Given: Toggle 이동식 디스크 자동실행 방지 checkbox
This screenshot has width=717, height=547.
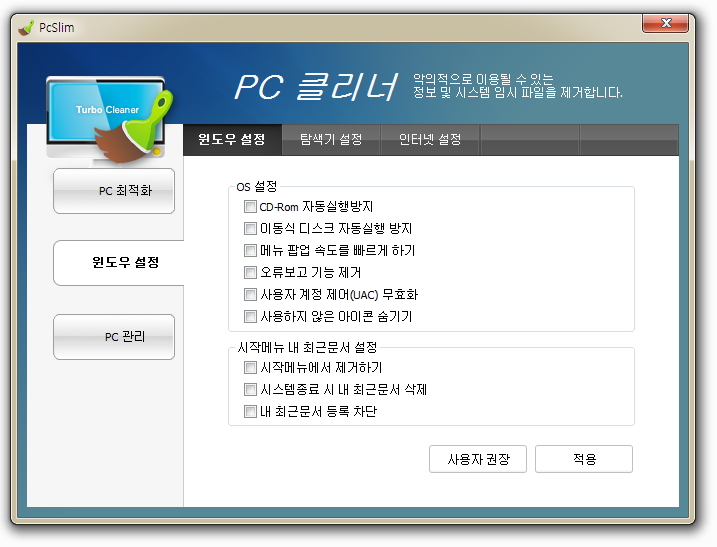Looking at the screenshot, I should tap(250, 229).
